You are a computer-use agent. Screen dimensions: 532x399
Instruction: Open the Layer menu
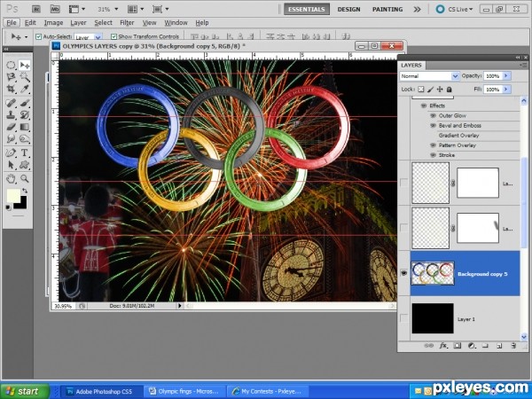[x=78, y=23]
